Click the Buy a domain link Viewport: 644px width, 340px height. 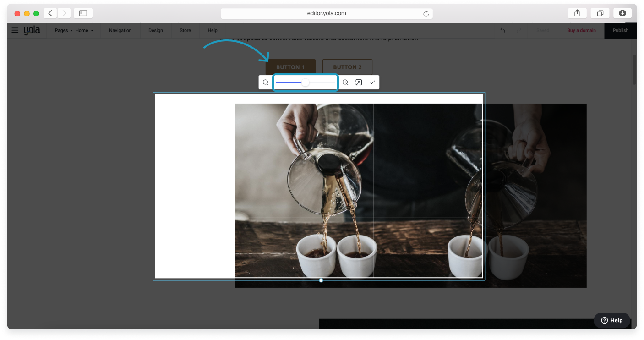tap(581, 31)
